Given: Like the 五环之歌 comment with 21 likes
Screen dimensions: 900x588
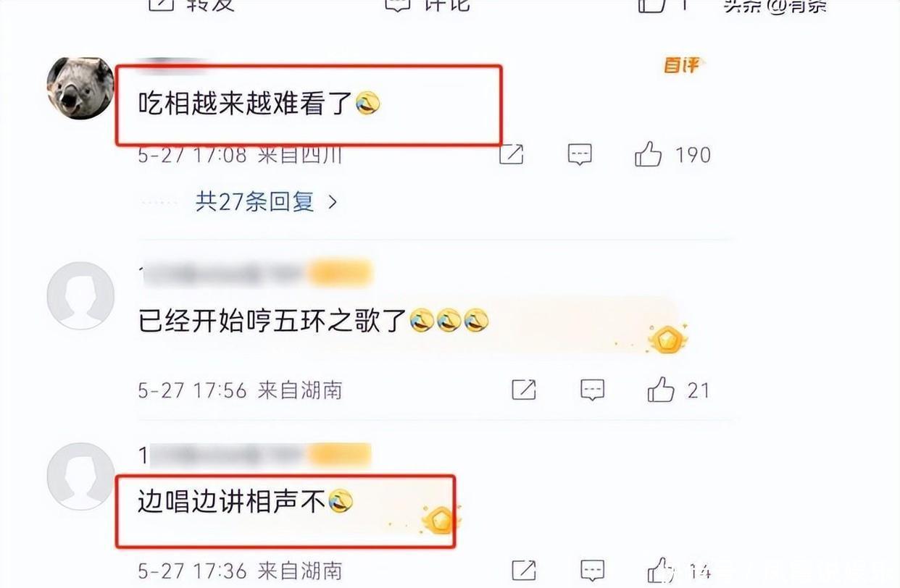Looking at the screenshot, I should (661, 390).
